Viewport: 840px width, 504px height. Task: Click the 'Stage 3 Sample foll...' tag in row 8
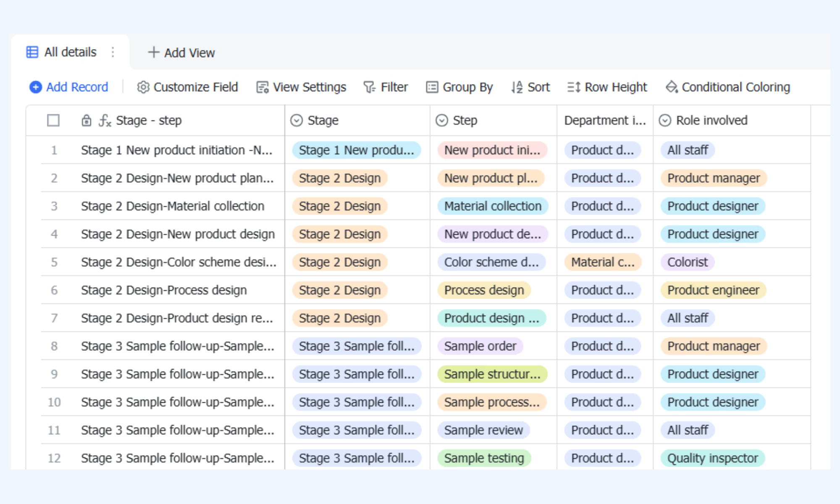[x=357, y=346]
